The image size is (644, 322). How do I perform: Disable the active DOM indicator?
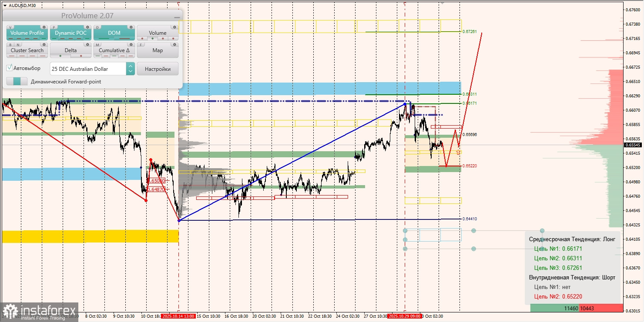point(114,33)
